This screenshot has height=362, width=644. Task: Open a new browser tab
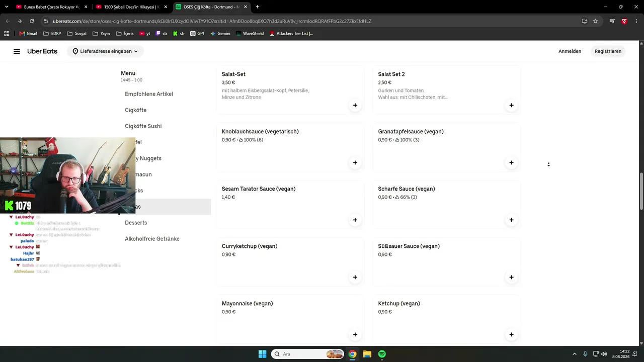(x=258, y=7)
